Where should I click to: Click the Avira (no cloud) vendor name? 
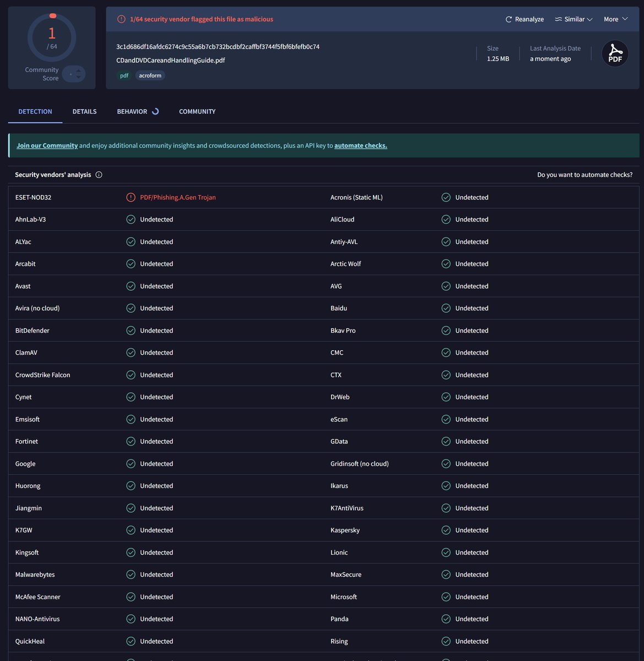coord(37,308)
